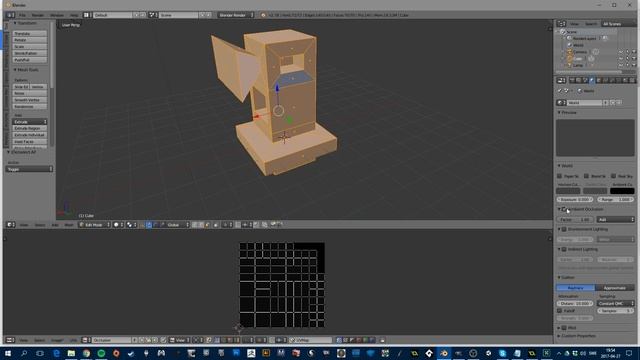The image size is (640, 360).
Task: Open the Global orientation dropdown
Action: pos(178,225)
